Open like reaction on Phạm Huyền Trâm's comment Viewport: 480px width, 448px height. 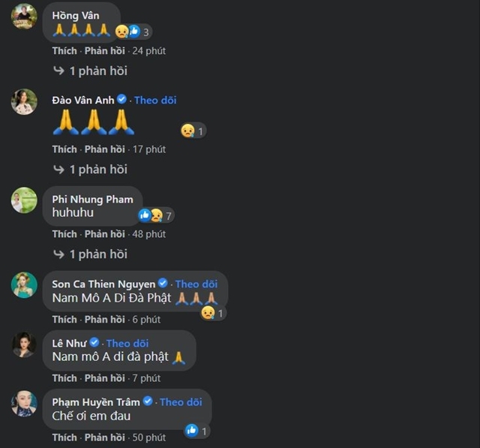click(197, 431)
